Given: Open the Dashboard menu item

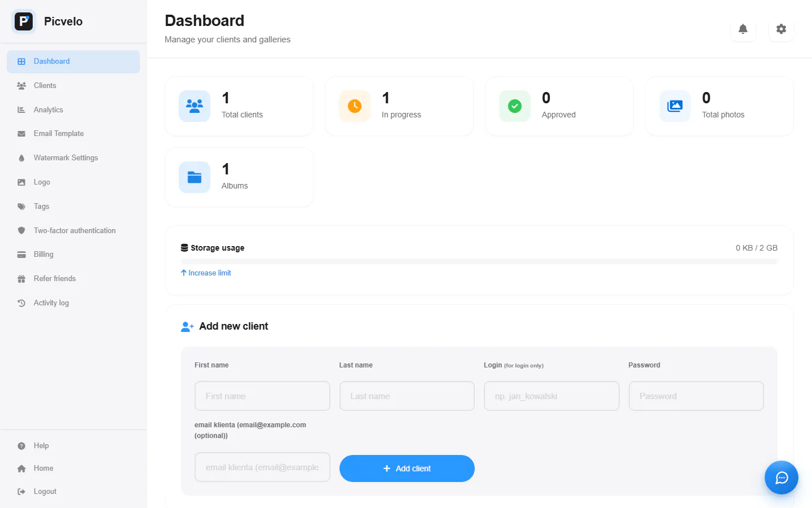Looking at the screenshot, I should [x=73, y=62].
